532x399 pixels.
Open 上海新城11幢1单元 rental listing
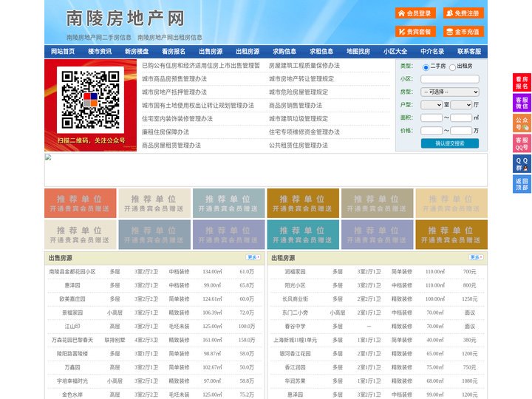(x=295, y=340)
